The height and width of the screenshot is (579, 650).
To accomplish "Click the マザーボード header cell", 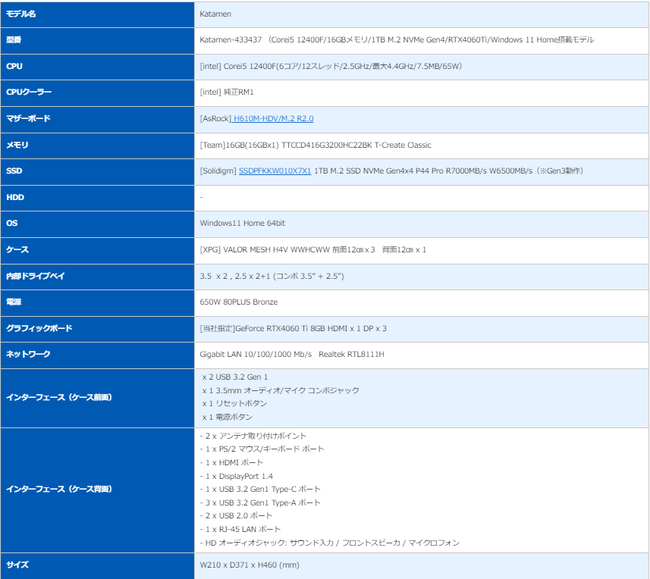I will (x=97, y=119).
